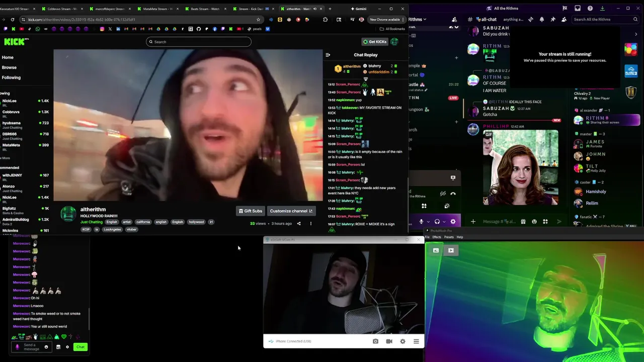644x362 pixels.
Task: Collapse the Chat Replay panel
Action: click(x=328, y=55)
